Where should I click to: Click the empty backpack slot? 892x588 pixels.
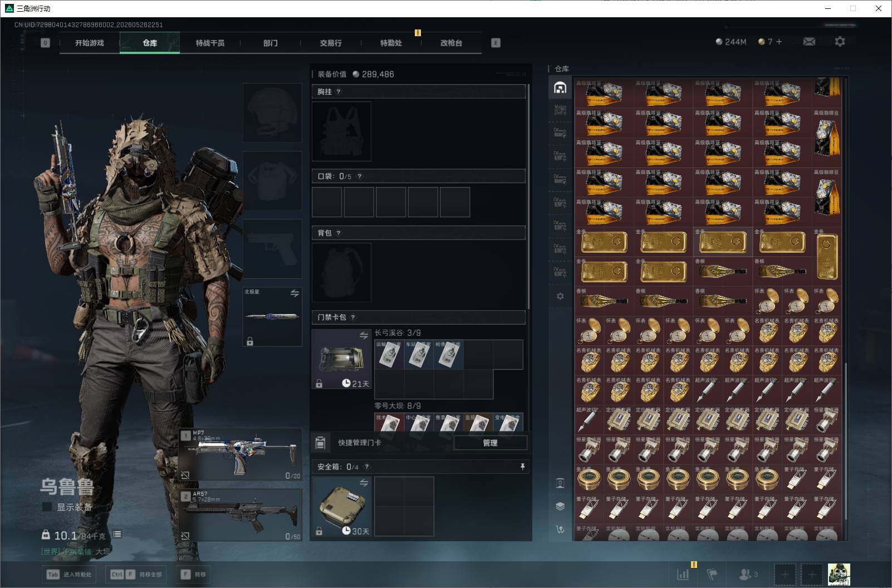[x=341, y=273]
